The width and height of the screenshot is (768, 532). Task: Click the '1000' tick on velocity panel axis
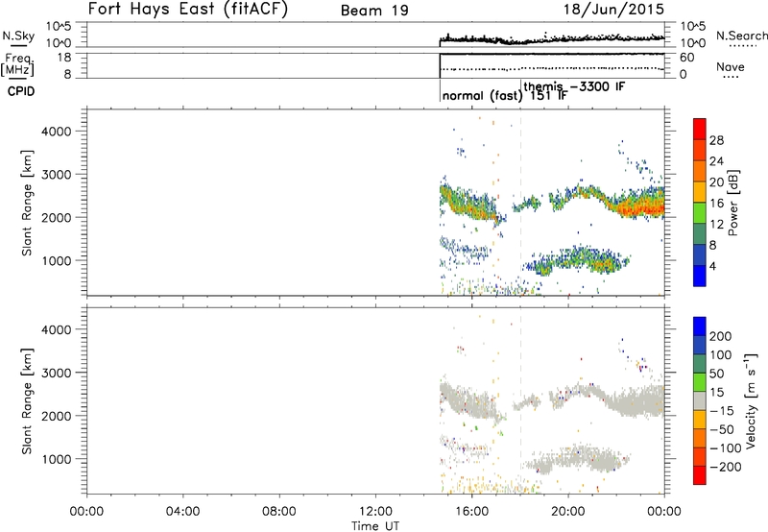click(57, 459)
